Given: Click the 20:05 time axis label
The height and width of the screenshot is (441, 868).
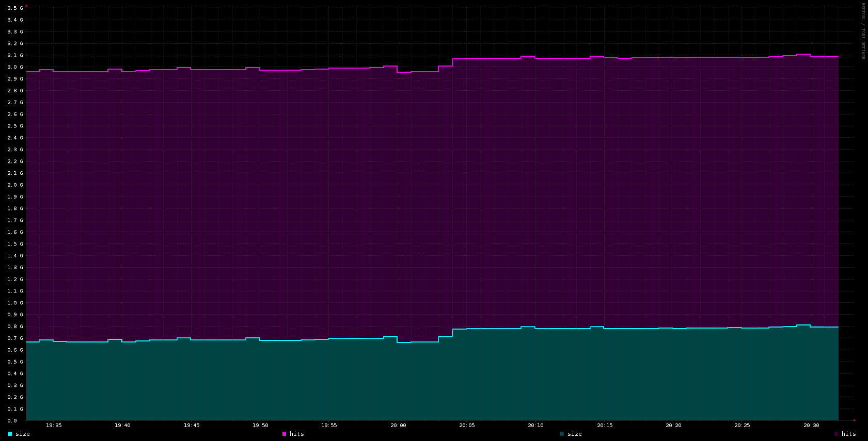Looking at the screenshot, I should click(x=467, y=426).
